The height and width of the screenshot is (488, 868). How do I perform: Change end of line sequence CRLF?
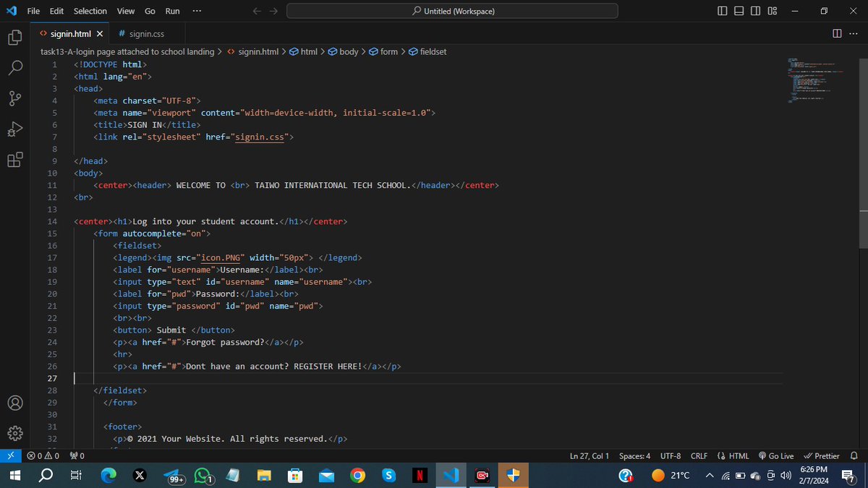699,456
